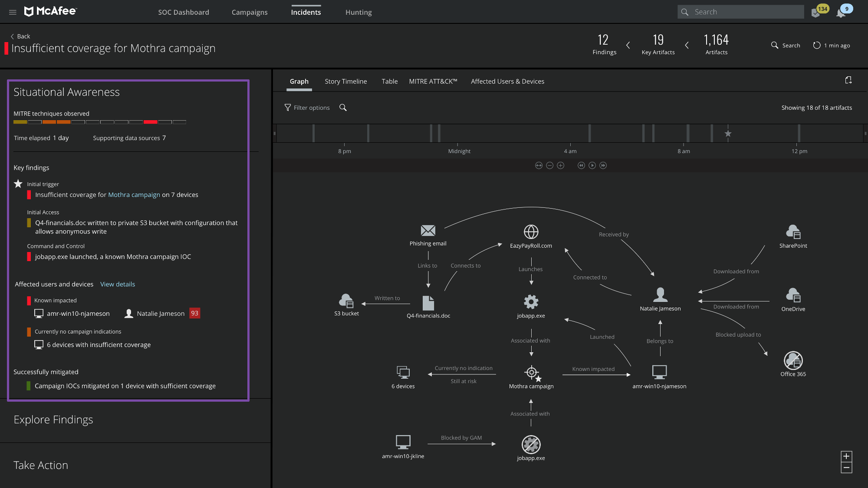
Task: Click chevron between Key Artifacts and Artifacts
Action: click(x=687, y=45)
